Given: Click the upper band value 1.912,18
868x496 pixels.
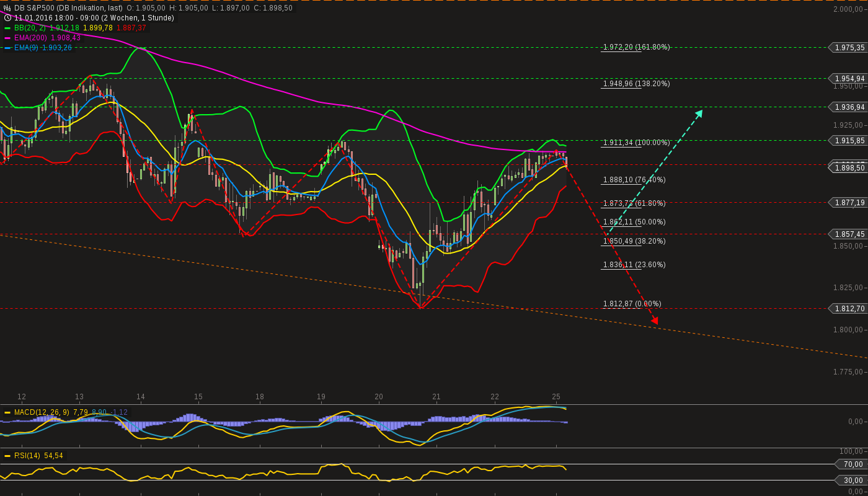Looking at the screenshot, I should click(x=64, y=28).
